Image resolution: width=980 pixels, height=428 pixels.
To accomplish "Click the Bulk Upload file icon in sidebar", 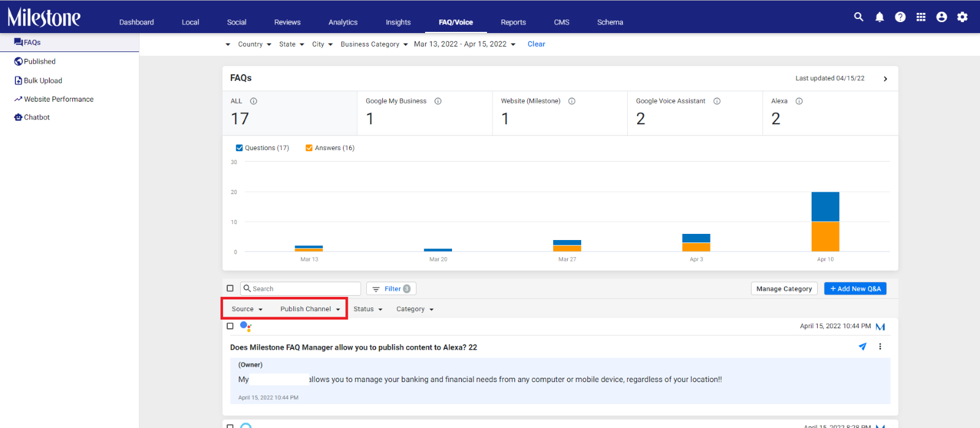I will pos(18,80).
